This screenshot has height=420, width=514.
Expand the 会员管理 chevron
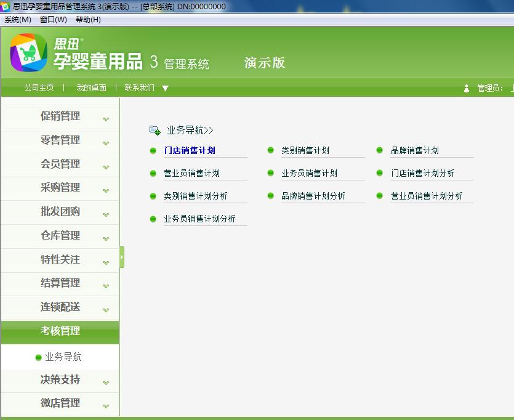(105, 167)
